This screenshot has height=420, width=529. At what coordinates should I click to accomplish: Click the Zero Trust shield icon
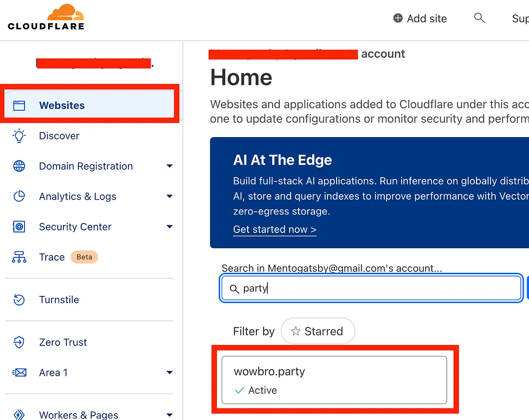click(19, 342)
